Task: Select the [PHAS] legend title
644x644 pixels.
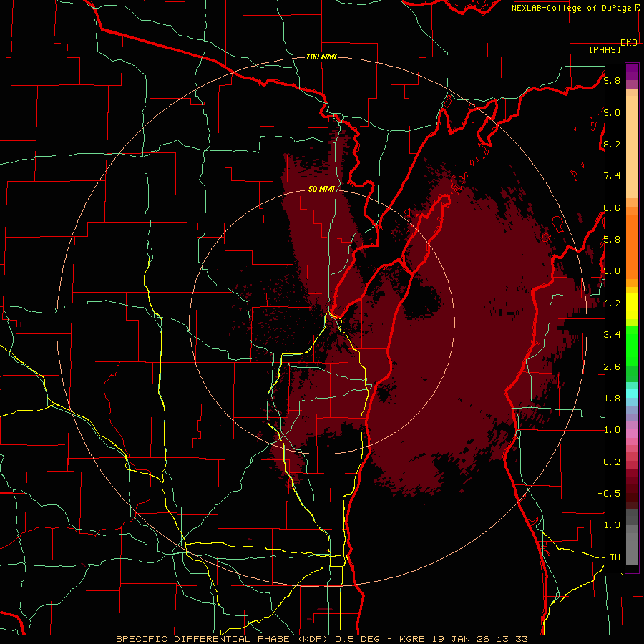Action: coord(605,49)
